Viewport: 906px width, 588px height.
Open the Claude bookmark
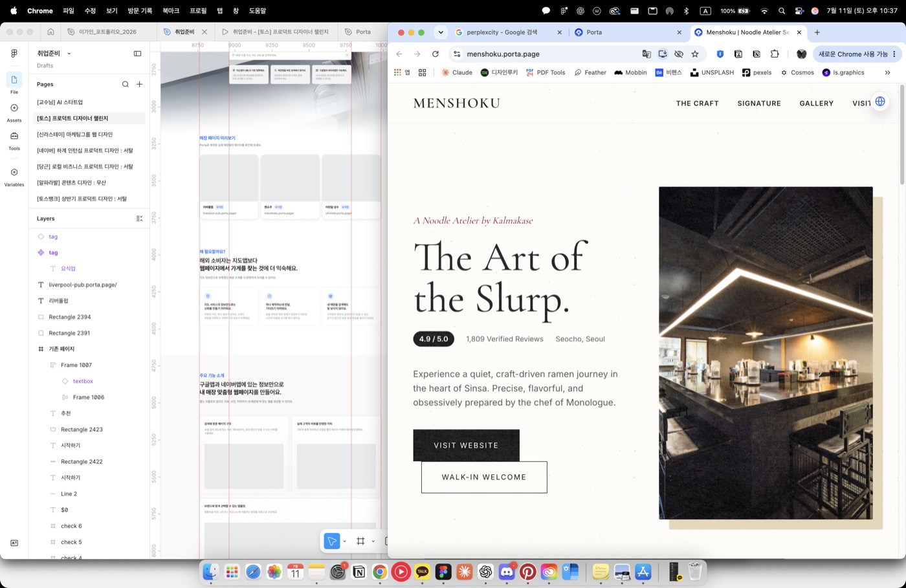(x=457, y=72)
